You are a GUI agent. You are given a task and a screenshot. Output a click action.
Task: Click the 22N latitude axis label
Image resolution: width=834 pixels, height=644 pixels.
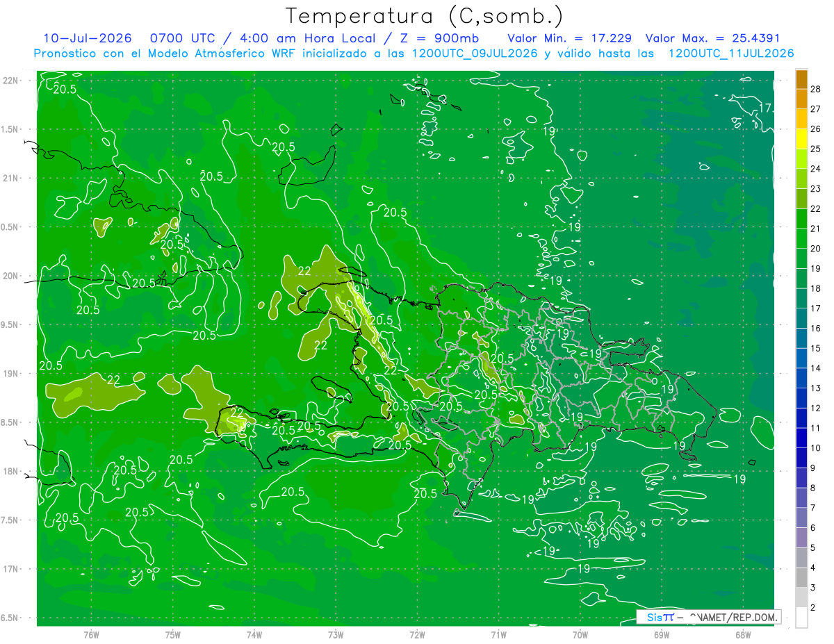click(12, 81)
